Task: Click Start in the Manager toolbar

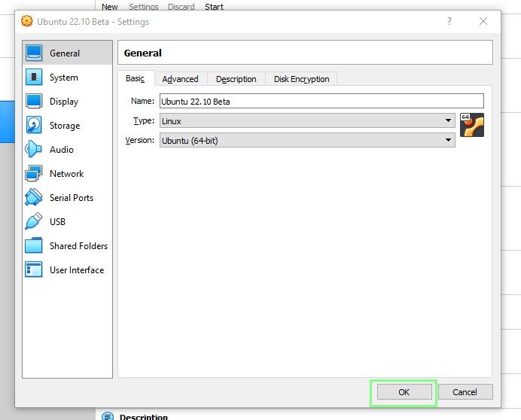Action: point(214,6)
